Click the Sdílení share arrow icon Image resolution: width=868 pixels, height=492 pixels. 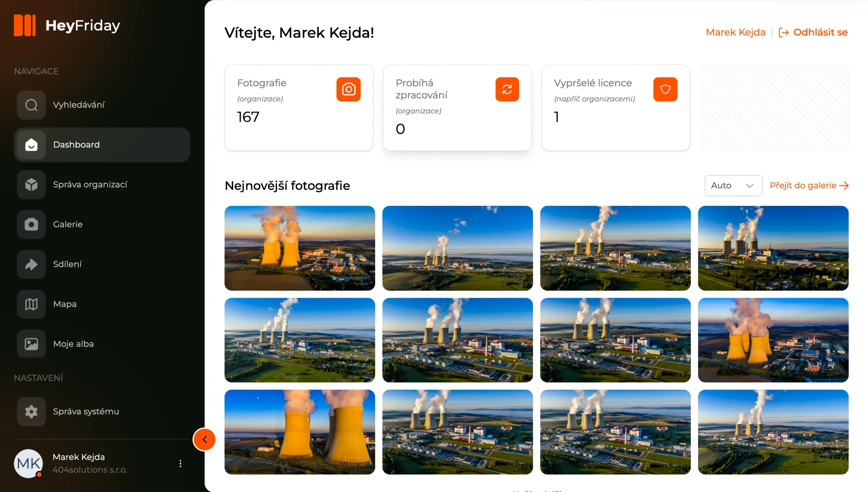point(31,264)
